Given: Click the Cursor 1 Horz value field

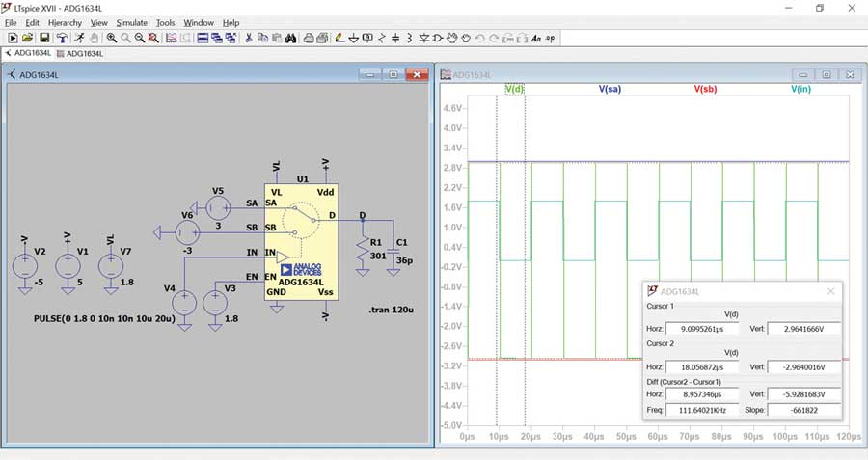Looking at the screenshot, I should 701,328.
